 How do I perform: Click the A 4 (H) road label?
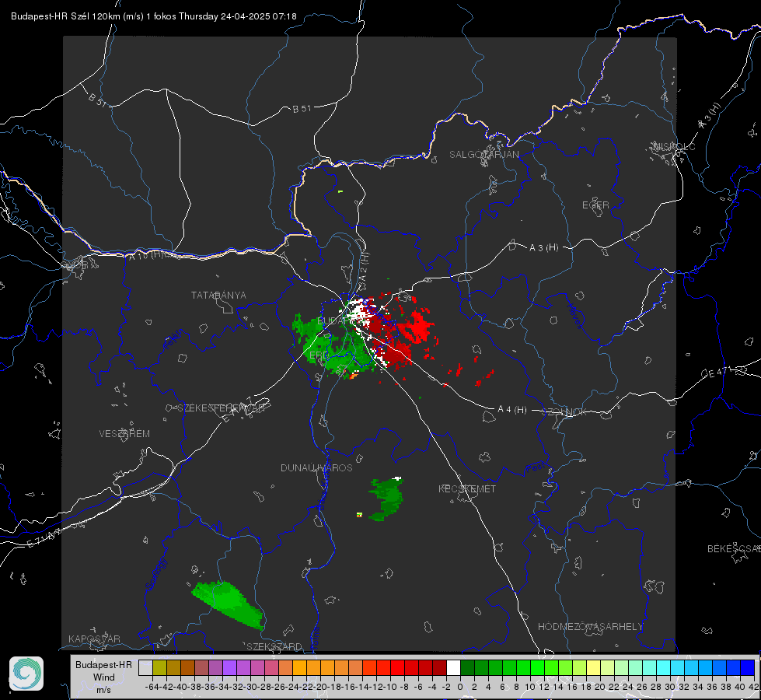click(512, 410)
